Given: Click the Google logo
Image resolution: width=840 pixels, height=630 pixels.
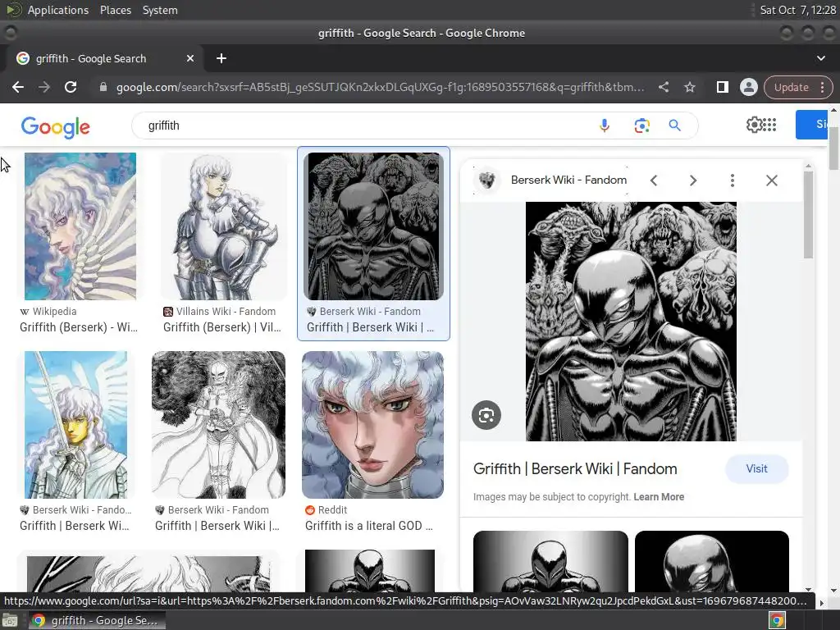Looking at the screenshot, I should (x=56, y=127).
